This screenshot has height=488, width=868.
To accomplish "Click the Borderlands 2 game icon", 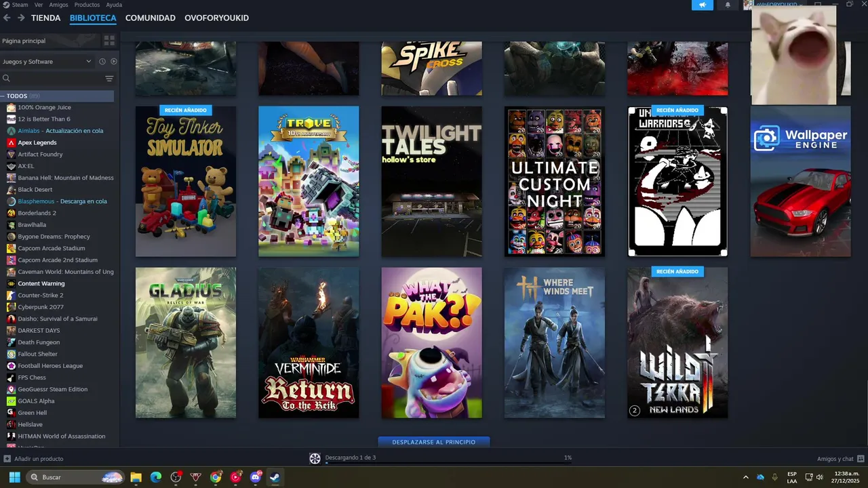I will pyautogui.click(x=11, y=213).
